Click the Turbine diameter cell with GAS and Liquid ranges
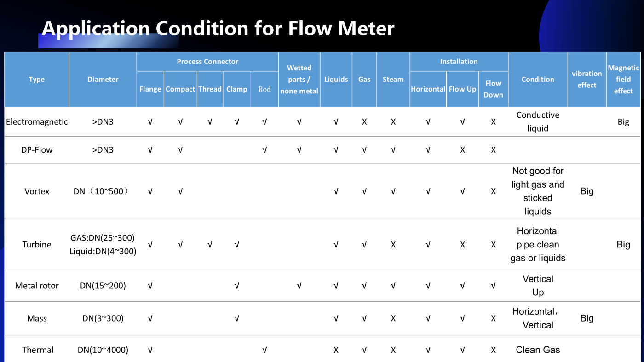The height and width of the screenshot is (362, 644). click(x=103, y=245)
